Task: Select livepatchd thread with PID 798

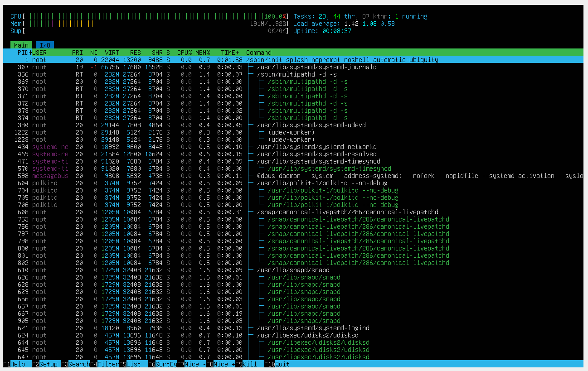Action: [x=293, y=241]
